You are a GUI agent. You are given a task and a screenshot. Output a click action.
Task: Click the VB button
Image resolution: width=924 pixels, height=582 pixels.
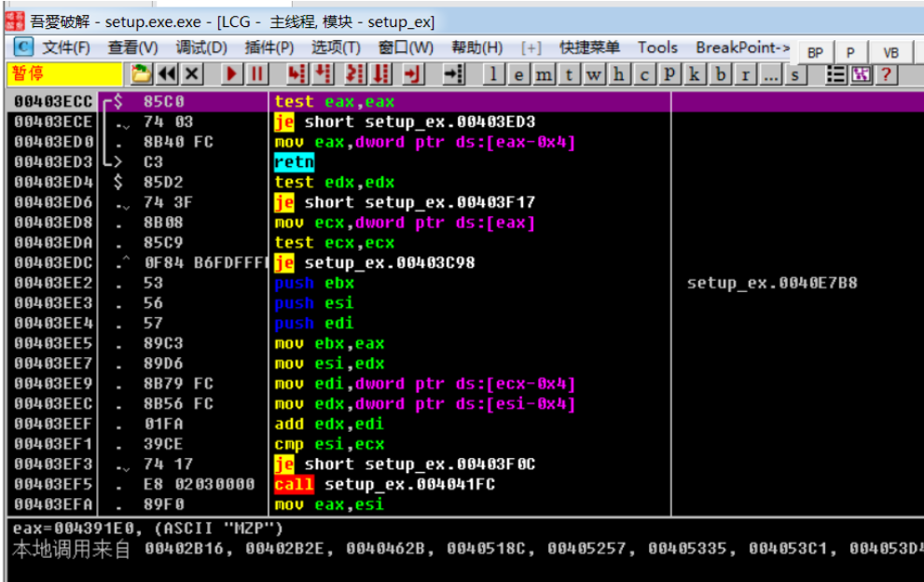pos(890,52)
